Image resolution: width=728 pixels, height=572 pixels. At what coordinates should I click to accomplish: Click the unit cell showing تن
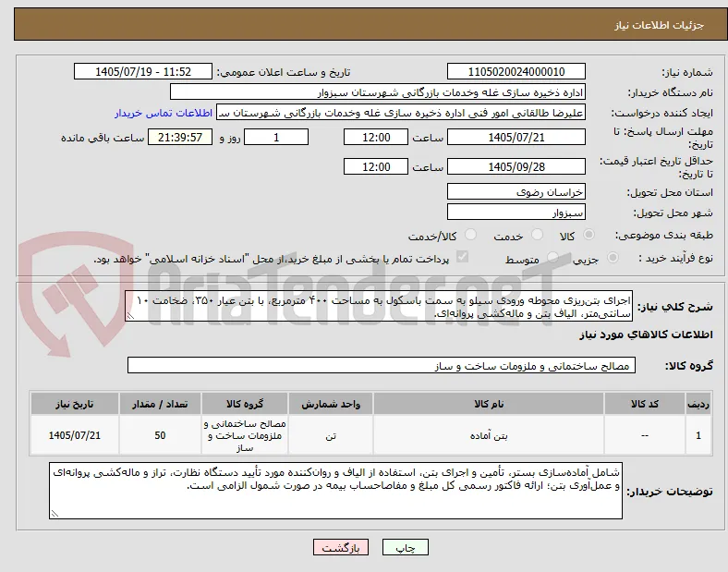click(x=331, y=435)
